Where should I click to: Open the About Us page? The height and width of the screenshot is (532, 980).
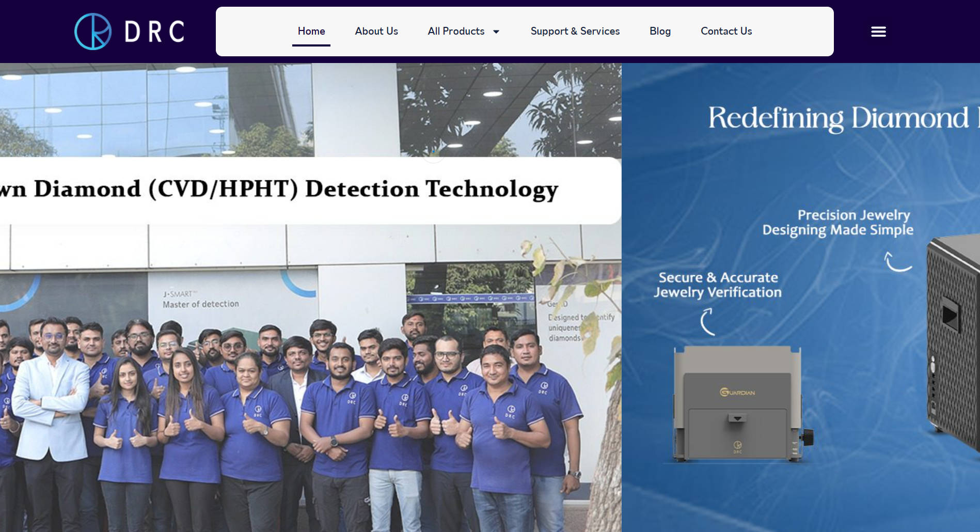[376, 32]
